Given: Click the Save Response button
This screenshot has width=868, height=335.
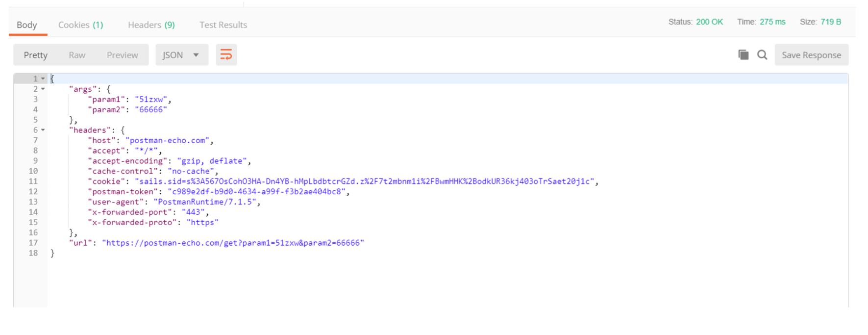Looking at the screenshot, I should (811, 55).
